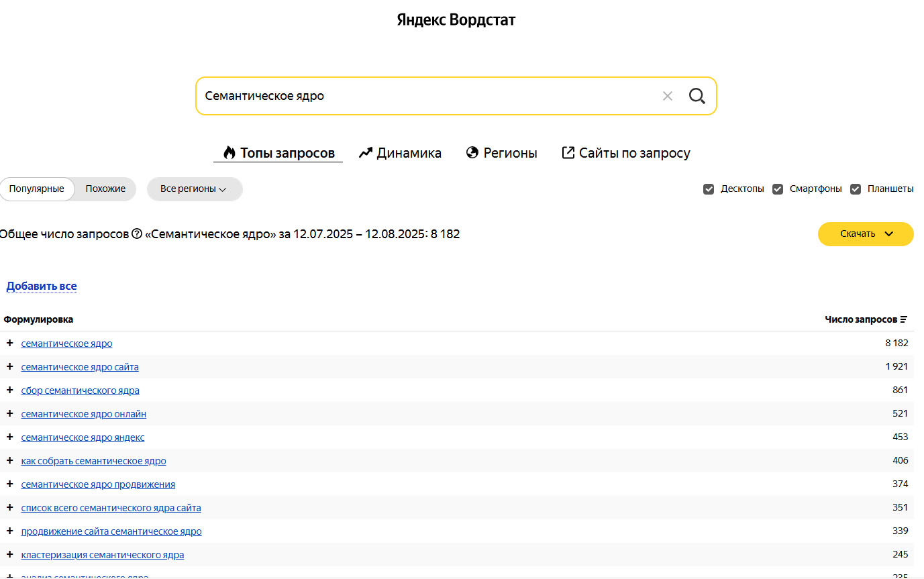Add 'продвижение сайта семантическое ядро' via plus

(9, 531)
